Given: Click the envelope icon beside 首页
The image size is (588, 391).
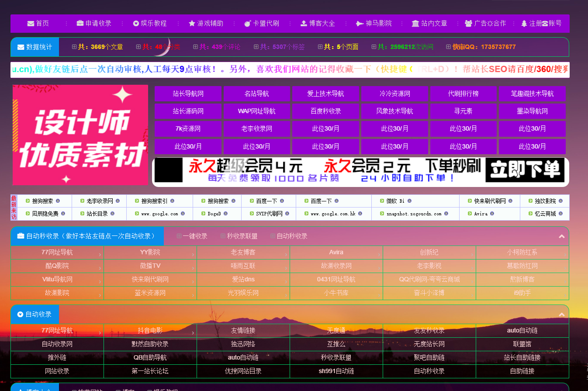Looking at the screenshot, I should pyautogui.click(x=30, y=24).
